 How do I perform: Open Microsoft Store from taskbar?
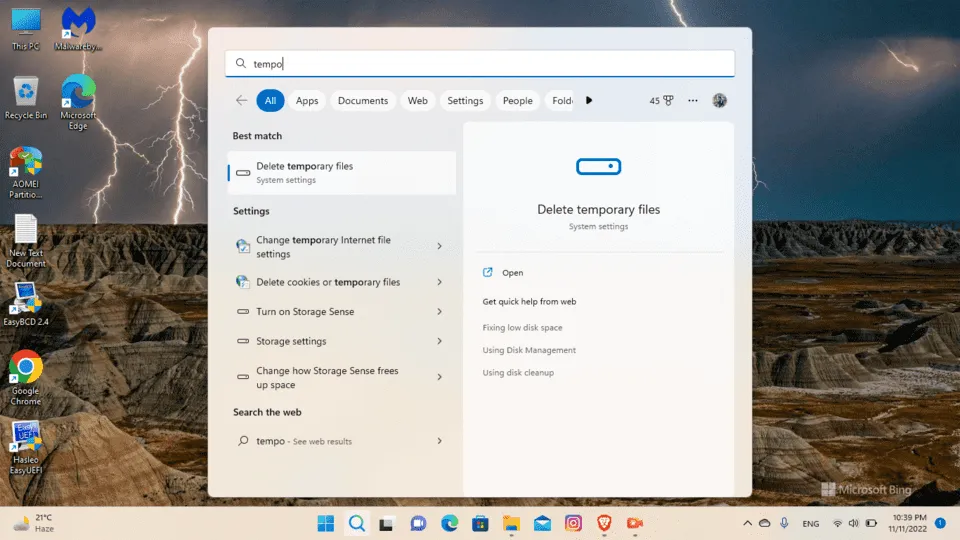(480, 523)
